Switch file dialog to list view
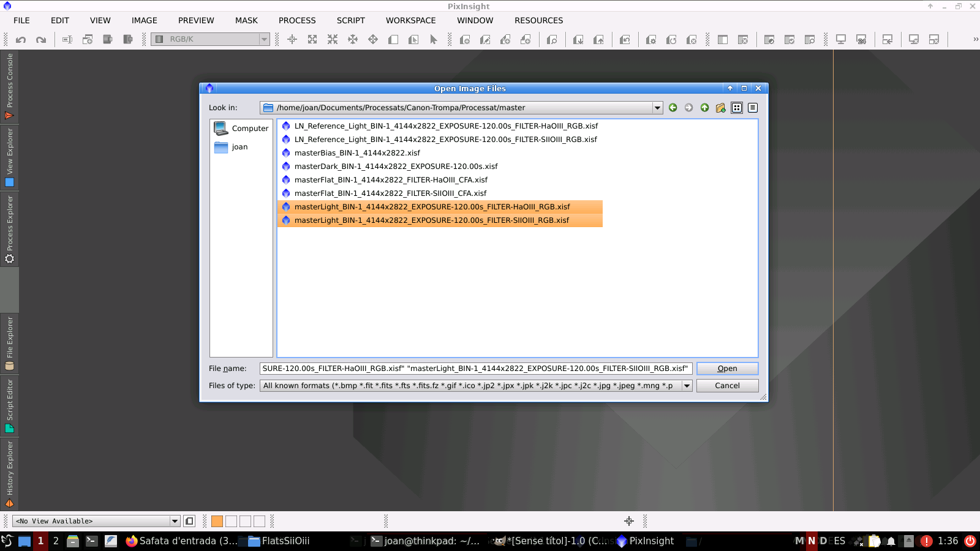Image resolution: width=980 pixels, height=551 pixels. [x=737, y=108]
